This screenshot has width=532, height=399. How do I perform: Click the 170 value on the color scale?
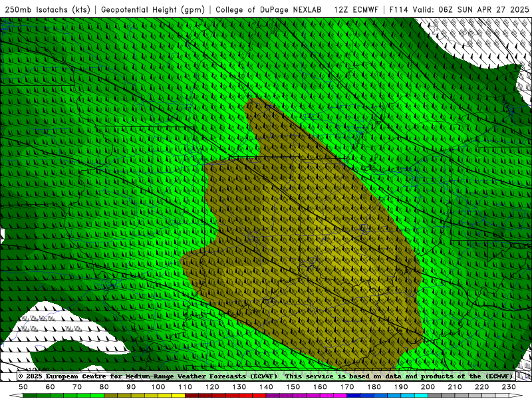tap(346, 387)
